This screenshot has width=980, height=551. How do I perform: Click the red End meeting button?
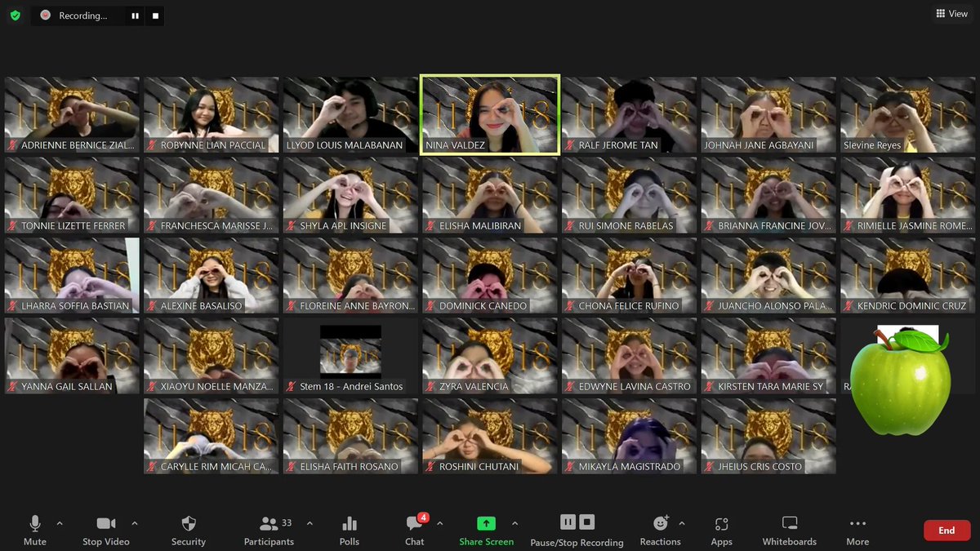coord(947,531)
